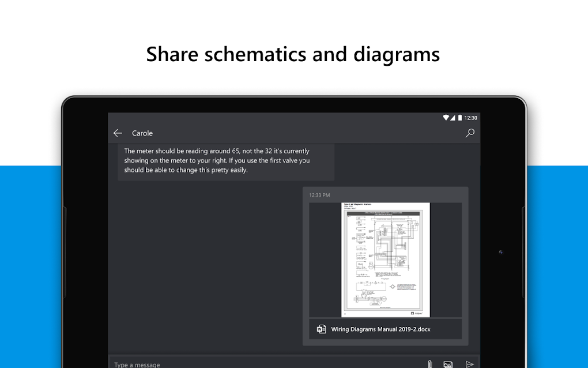Tap the cellular signal status icon
The height and width of the screenshot is (368, 588).
point(453,118)
